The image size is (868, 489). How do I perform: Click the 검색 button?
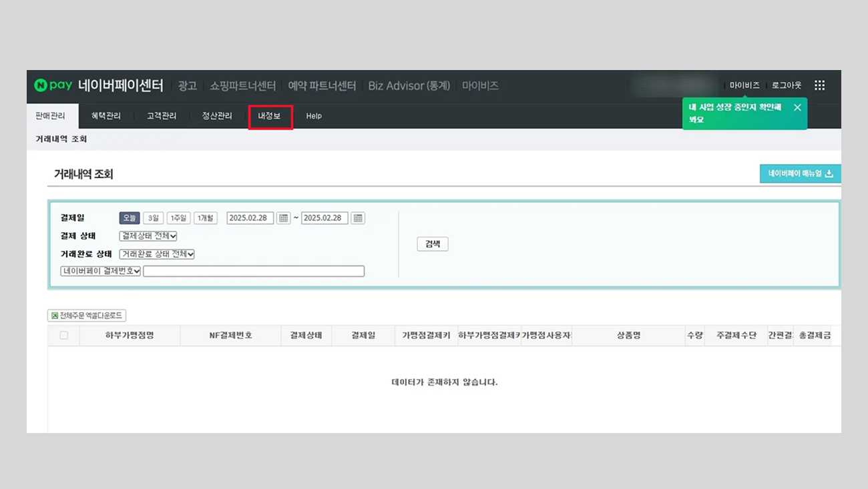point(433,244)
